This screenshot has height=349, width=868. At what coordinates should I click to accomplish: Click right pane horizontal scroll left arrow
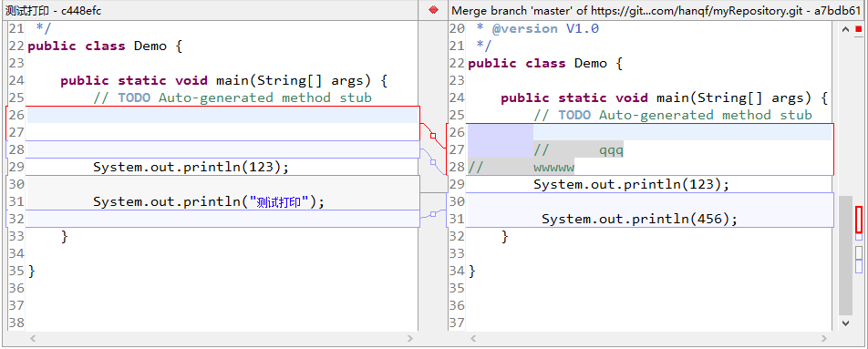click(x=473, y=338)
